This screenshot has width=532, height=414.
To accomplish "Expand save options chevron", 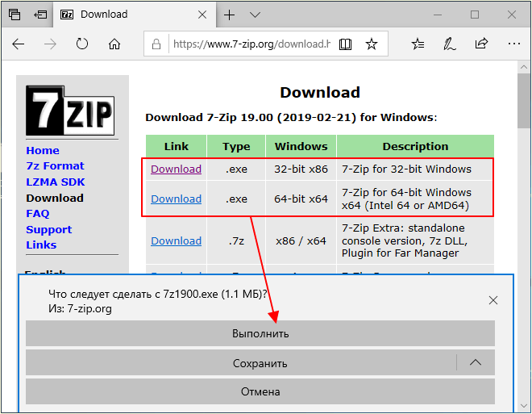I will [476, 362].
